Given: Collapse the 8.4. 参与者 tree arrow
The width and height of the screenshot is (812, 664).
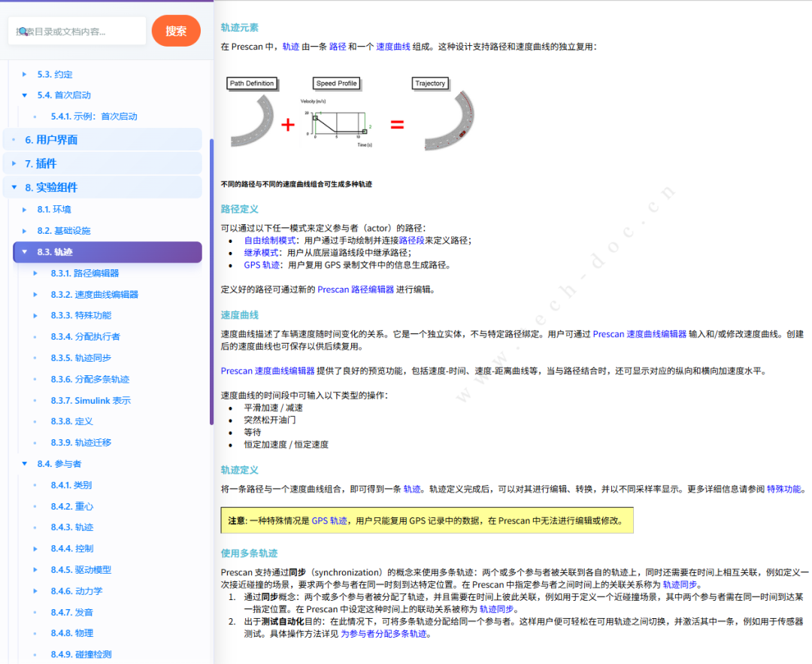Looking at the screenshot, I should (24, 463).
